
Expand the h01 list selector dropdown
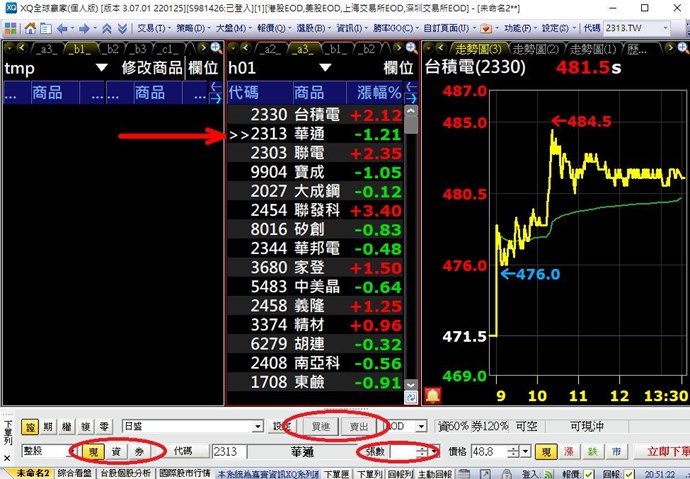point(325,68)
